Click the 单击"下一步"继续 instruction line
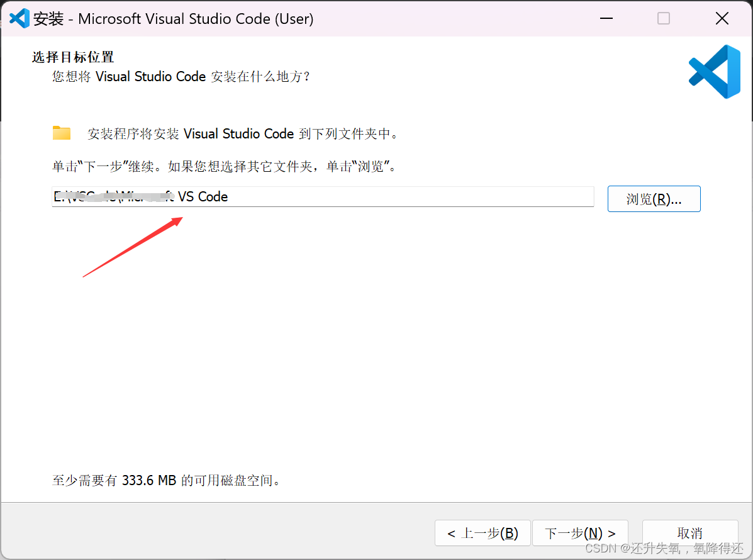Viewport: 753px width, 560px height. click(225, 166)
